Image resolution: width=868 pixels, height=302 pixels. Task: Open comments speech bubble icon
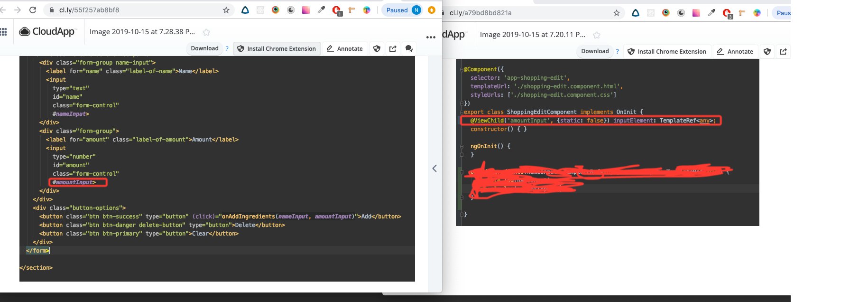tap(409, 48)
